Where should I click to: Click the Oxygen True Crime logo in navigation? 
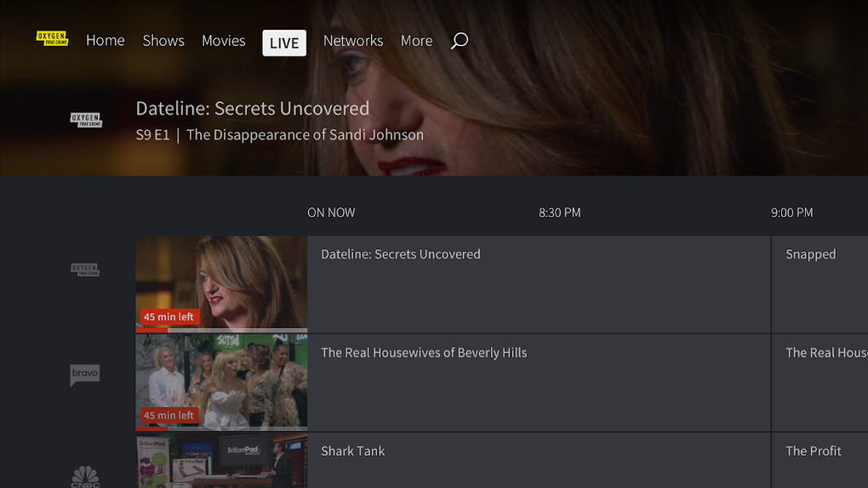tap(52, 39)
